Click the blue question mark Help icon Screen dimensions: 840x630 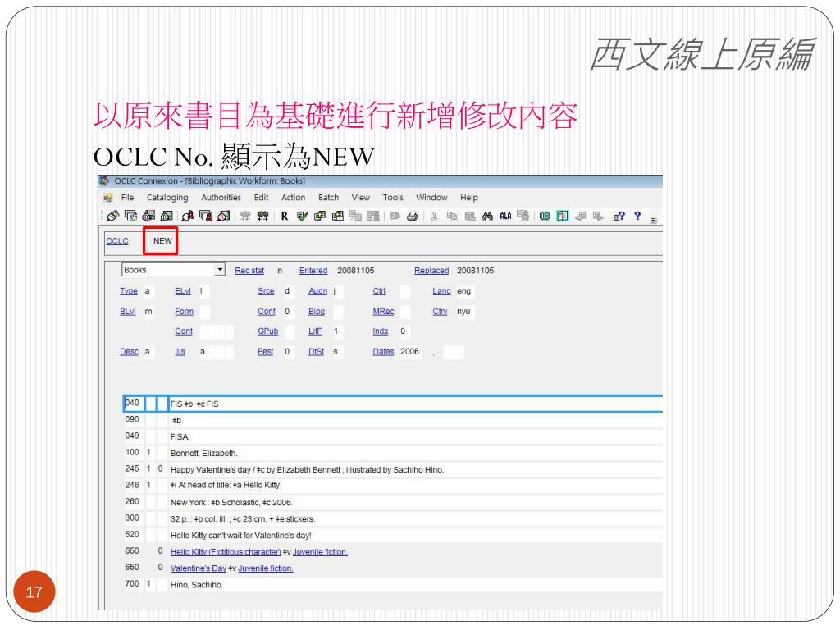637,216
